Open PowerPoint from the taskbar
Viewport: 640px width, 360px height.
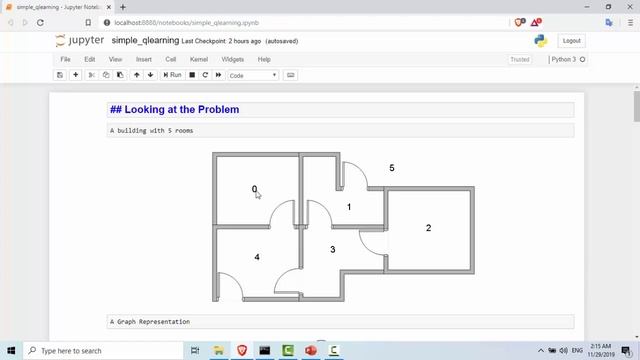click(311, 351)
